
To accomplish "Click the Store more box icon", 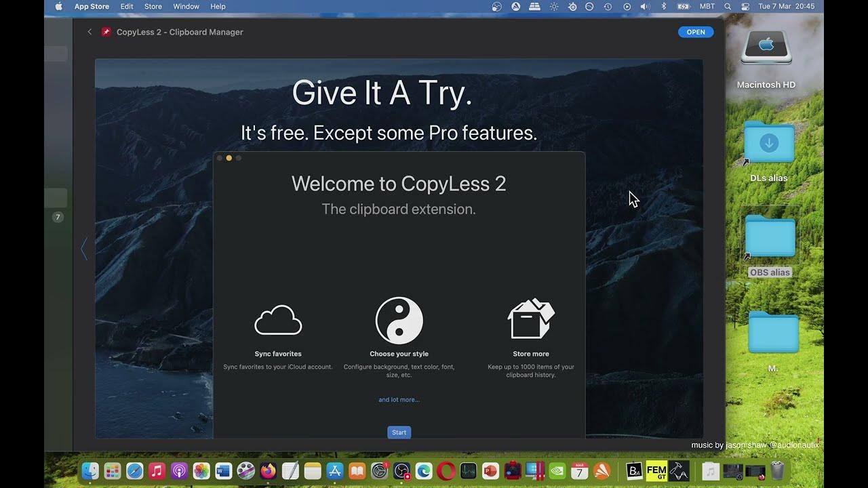I will pyautogui.click(x=531, y=319).
